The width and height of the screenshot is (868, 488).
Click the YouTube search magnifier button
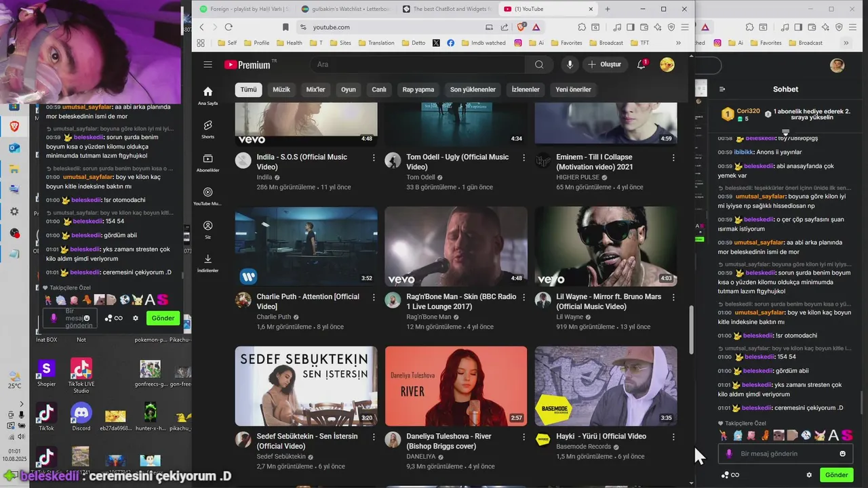click(x=539, y=64)
